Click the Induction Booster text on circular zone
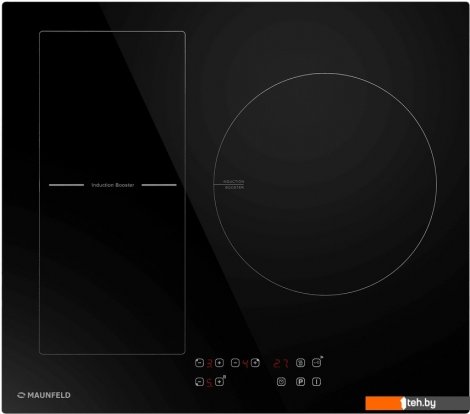Image resolution: width=470 pixels, height=414 pixels. (x=234, y=185)
